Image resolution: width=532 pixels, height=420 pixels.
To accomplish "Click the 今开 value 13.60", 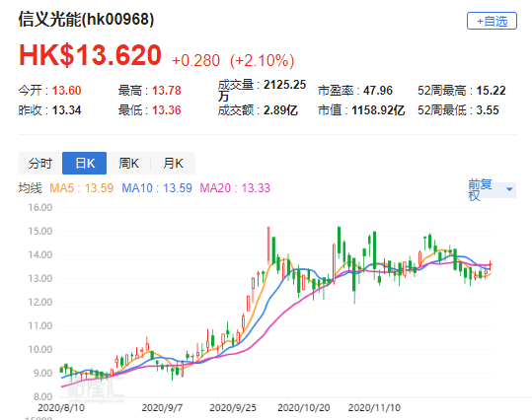I will click(x=66, y=91).
